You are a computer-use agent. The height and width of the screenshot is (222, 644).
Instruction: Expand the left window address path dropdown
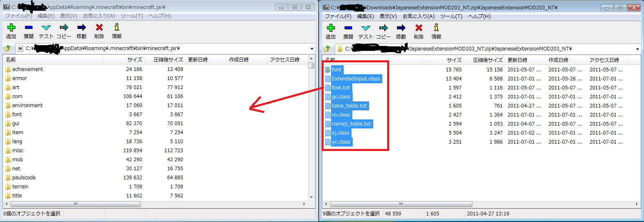pos(312,48)
